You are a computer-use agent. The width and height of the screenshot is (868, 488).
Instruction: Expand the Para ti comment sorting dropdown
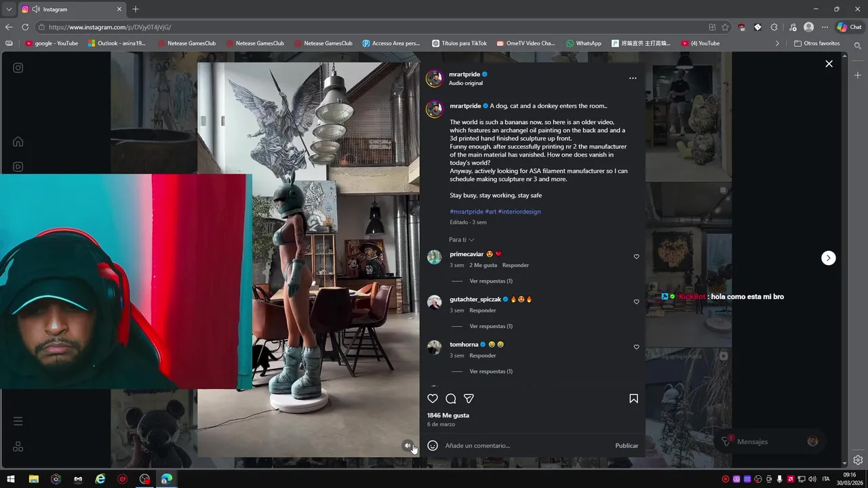click(x=461, y=240)
